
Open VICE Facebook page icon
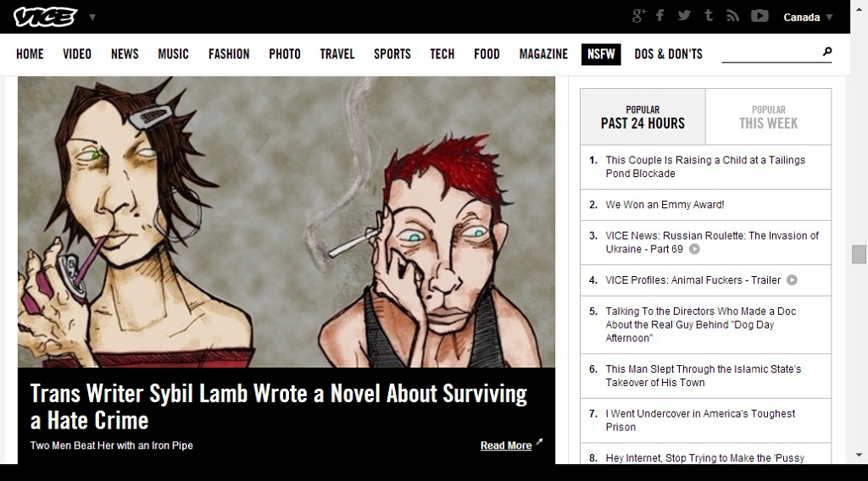tap(659, 15)
